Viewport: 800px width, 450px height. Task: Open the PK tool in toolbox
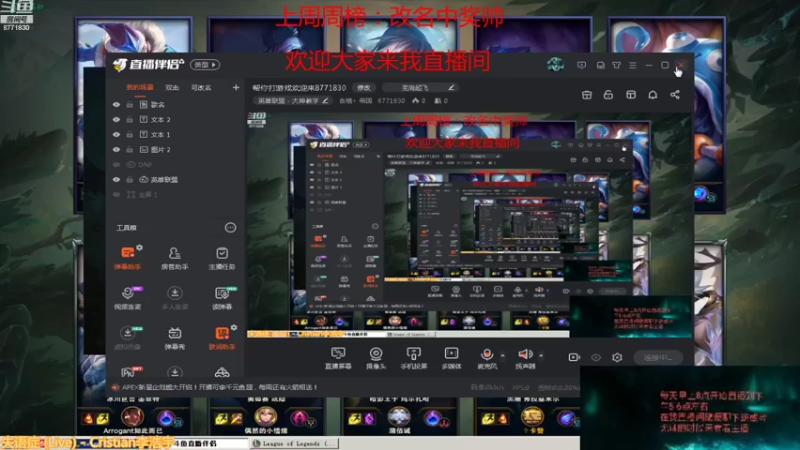click(128, 372)
